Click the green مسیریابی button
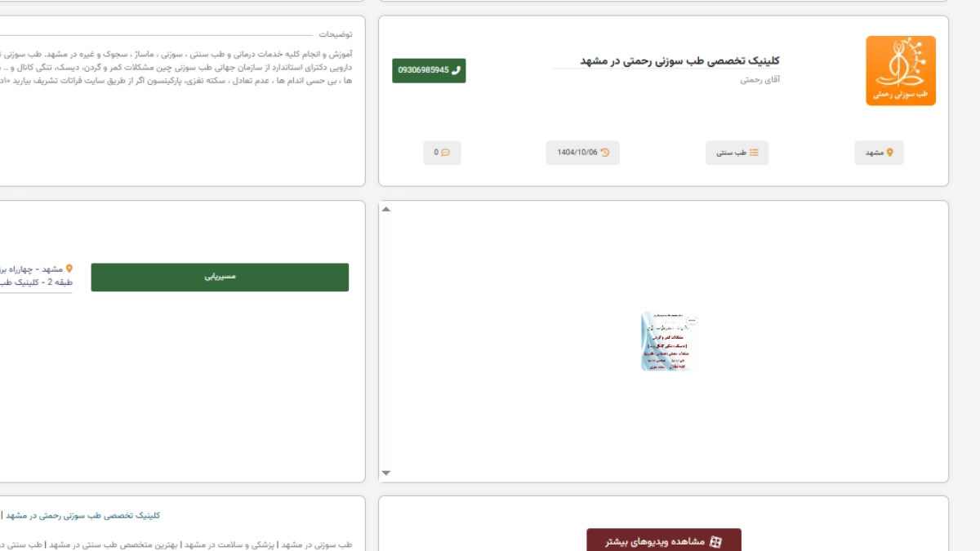 (x=220, y=277)
